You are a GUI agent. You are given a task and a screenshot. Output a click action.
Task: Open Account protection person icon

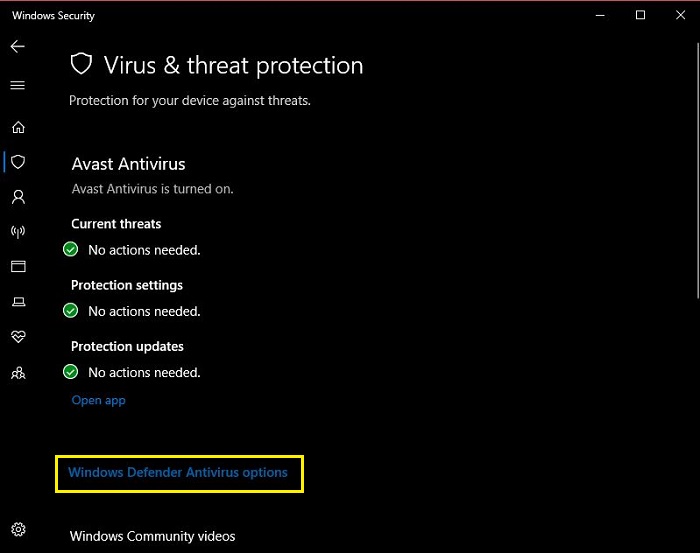[x=18, y=197]
